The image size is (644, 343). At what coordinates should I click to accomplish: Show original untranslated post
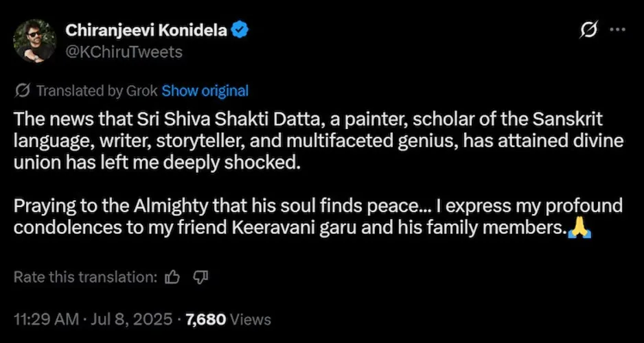(x=205, y=91)
